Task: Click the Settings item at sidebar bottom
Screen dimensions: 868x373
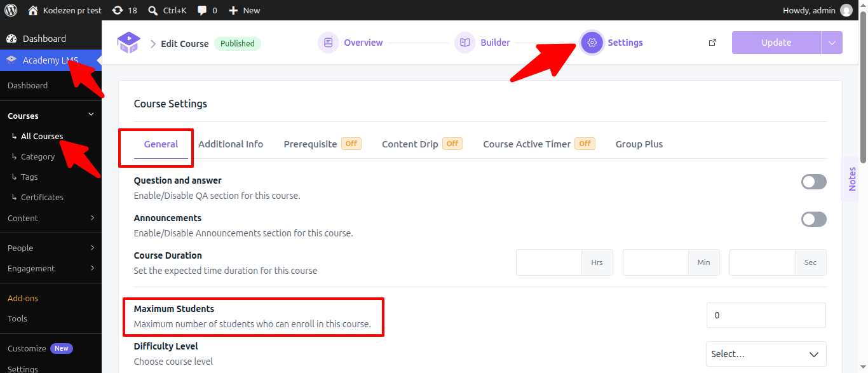Action: pyautogui.click(x=23, y=369)
